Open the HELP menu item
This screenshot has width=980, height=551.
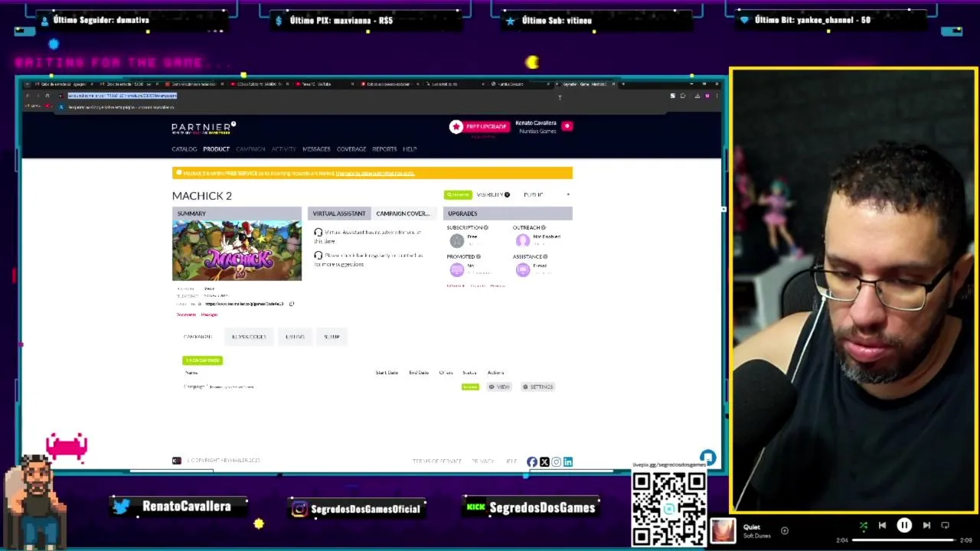click(x=410, y=149)
